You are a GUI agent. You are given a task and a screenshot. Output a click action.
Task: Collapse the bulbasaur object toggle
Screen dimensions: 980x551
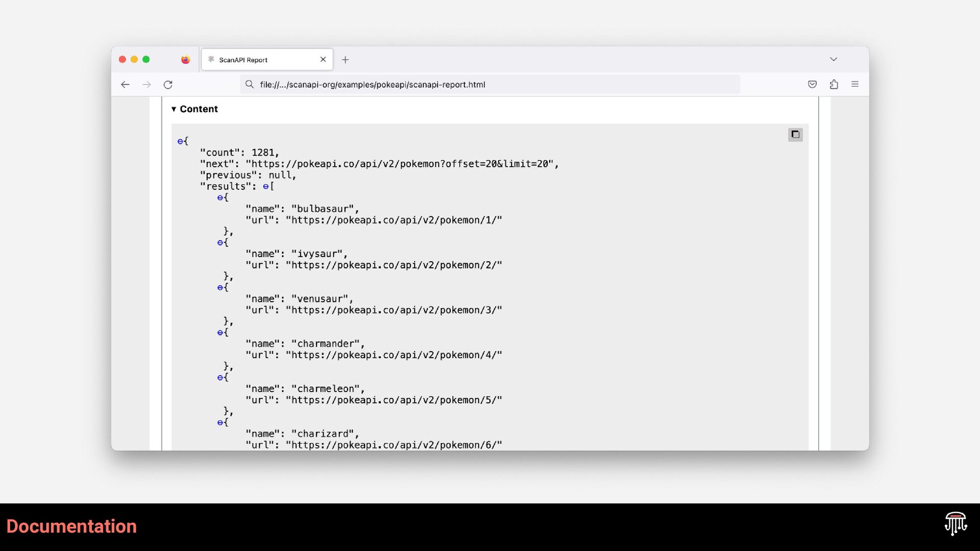pyautogui.click(x=220, y=197)
